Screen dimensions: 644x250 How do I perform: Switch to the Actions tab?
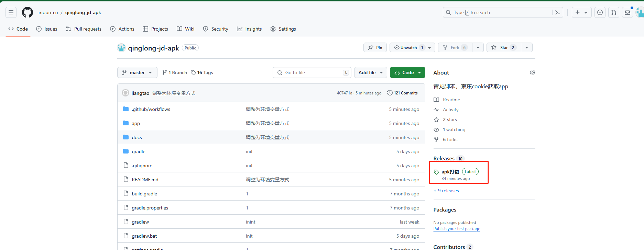(122, 29)
